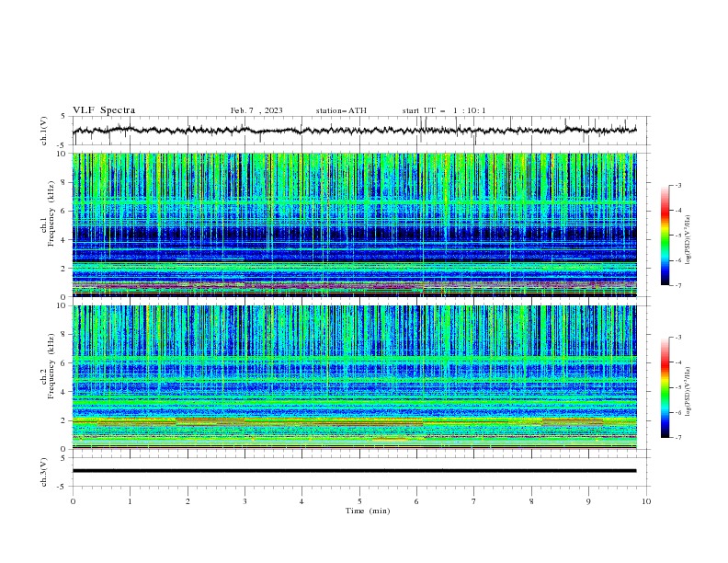The width and height of the screenshot is (728, 563).
Task: Click tick label "4" on the Time axis
Action: pos(301,501)
